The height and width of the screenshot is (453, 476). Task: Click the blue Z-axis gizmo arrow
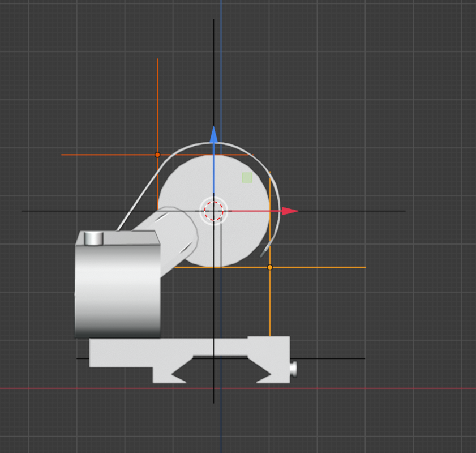tap(214, 135)
